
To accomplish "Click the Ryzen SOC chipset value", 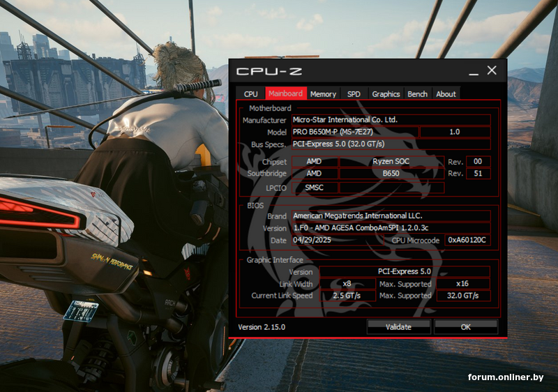I will [392, 162].
